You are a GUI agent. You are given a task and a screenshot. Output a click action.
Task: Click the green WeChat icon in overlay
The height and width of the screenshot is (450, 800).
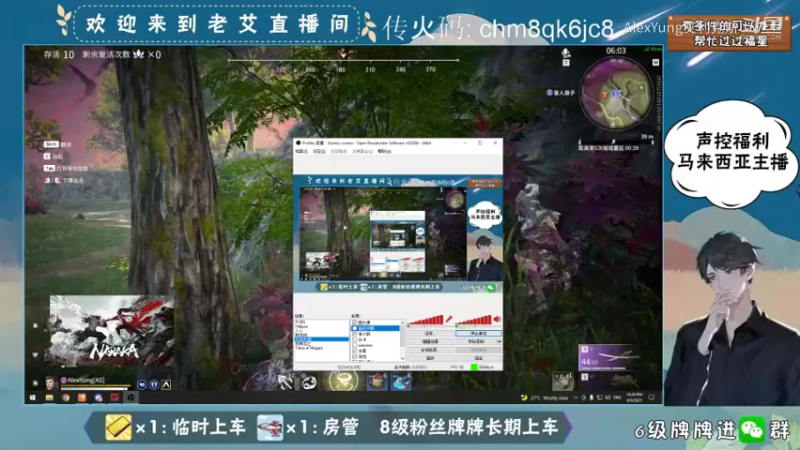point(752,430)
